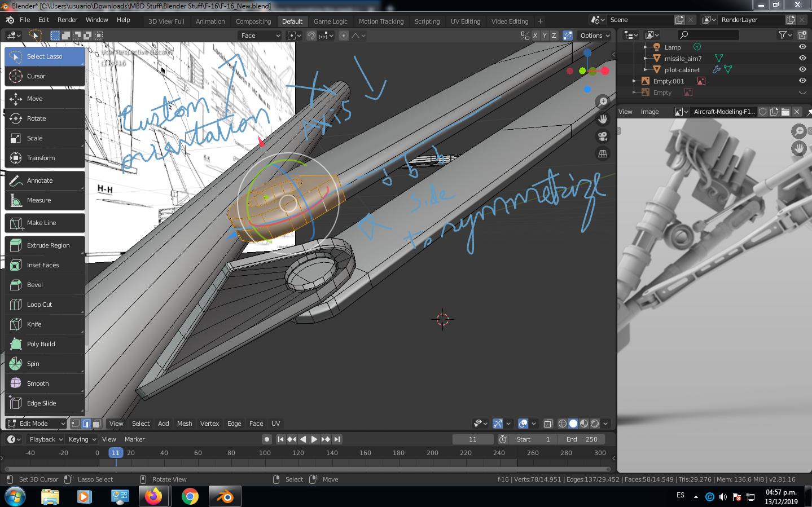Open Chrome from the Windows taskbar
Image resolution: width=812 pixels, height=507 pixels.
[x=190, y=496]
